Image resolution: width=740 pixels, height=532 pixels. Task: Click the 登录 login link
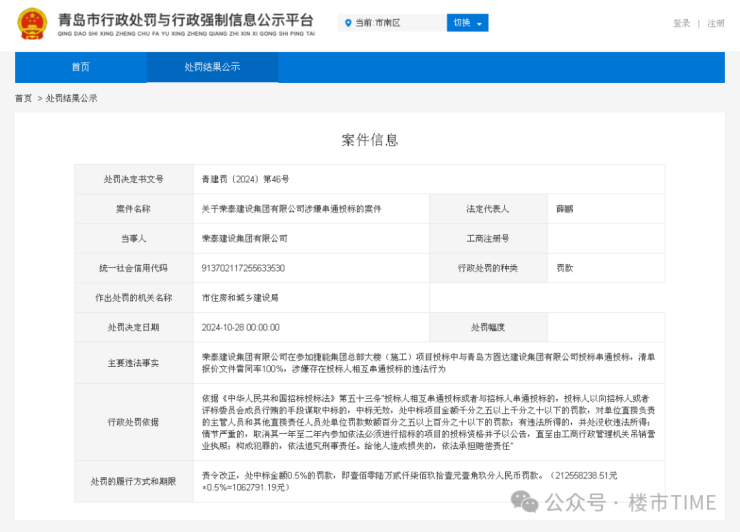coord(681,23)
